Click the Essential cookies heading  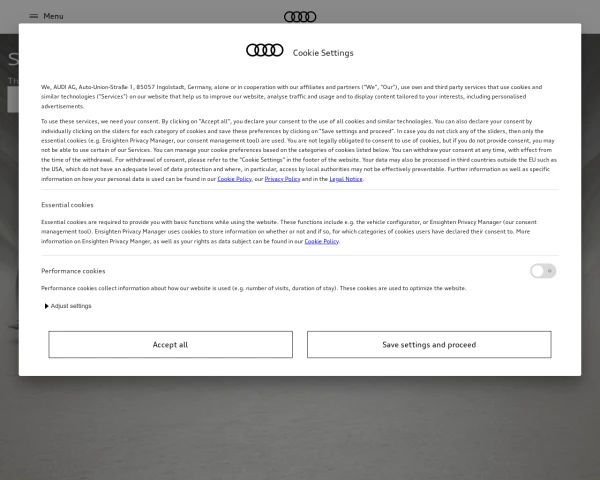(x=67, y=205)
